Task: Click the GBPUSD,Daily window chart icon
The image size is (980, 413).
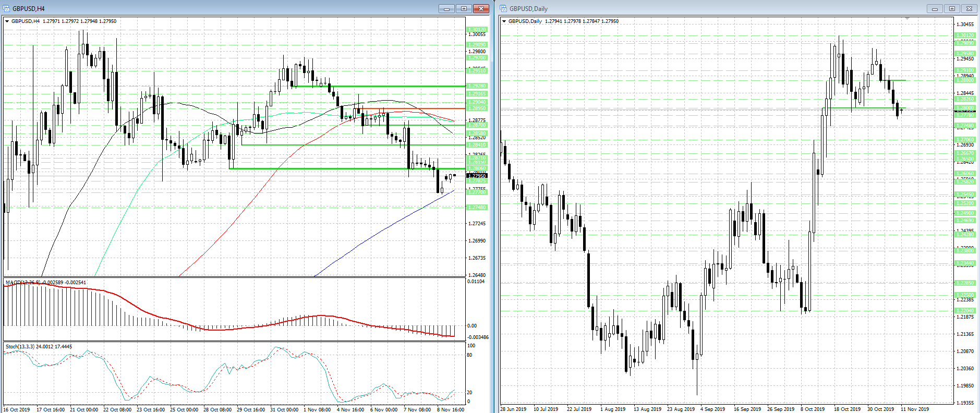Action: (503, 8)
